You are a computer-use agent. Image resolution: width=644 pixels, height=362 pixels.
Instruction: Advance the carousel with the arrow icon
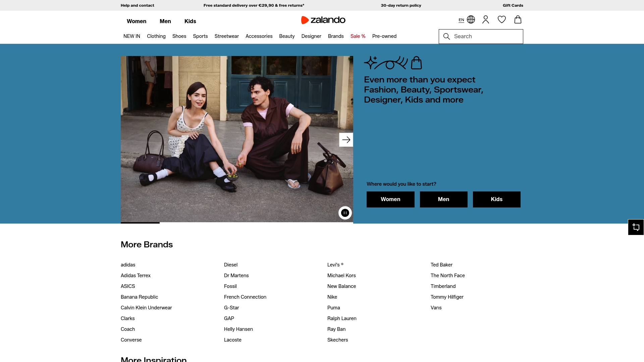coord(346,139)
